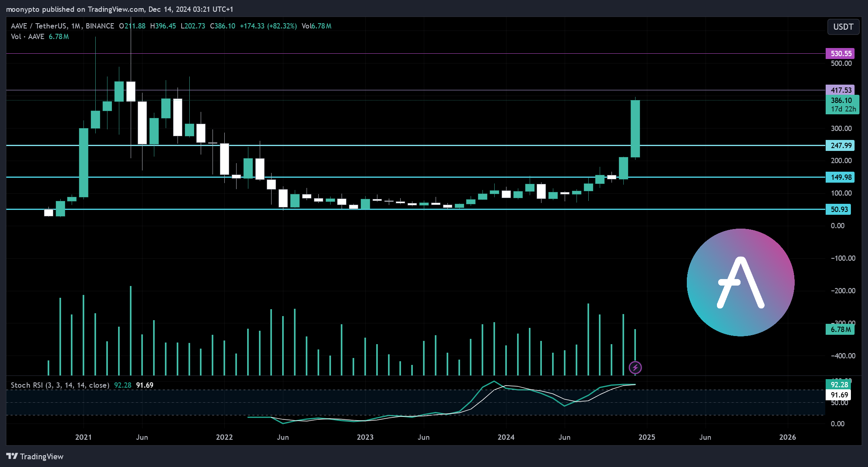Click the 386.10 current price label
The image size is (868, 467).
pos(842,100)
